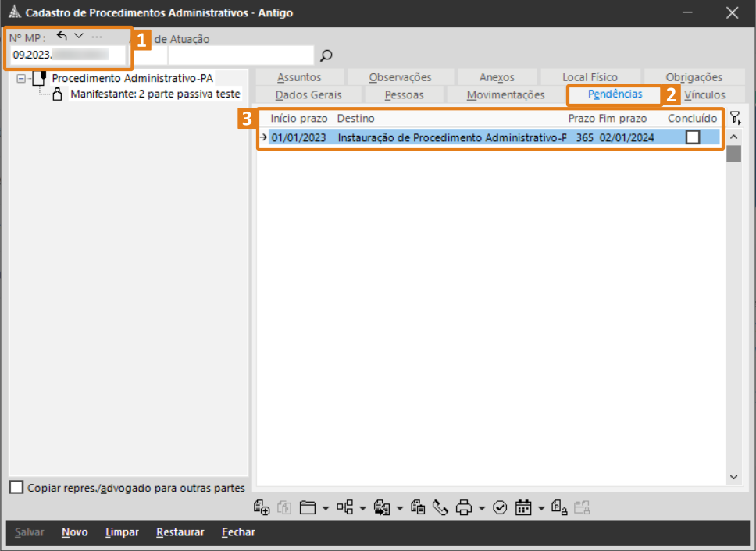The height and width of the screenshot is (551, 756).
Task: Click the scroll down arrow of the grid
Action: tap(734, 477)
